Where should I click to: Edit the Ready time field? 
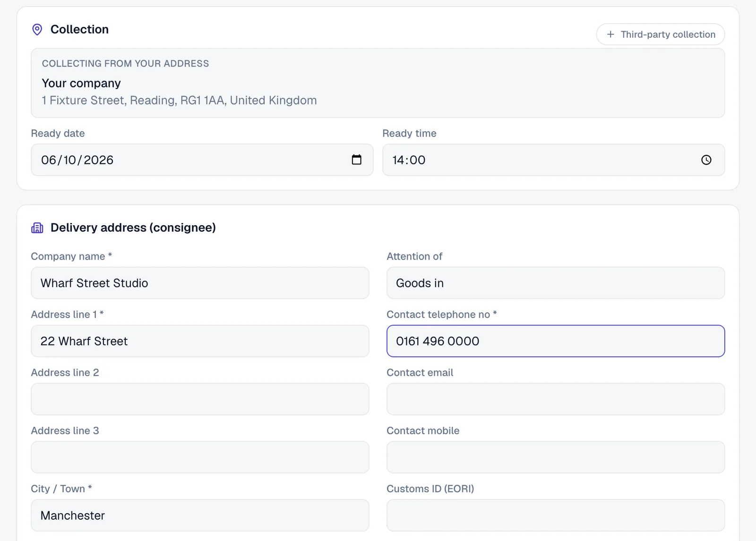[553, 160]
